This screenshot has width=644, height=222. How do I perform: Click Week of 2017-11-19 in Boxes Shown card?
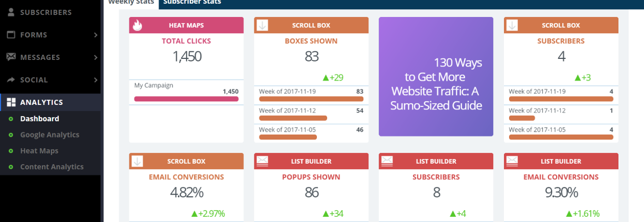pyautogui.click(x=287, y=91)
